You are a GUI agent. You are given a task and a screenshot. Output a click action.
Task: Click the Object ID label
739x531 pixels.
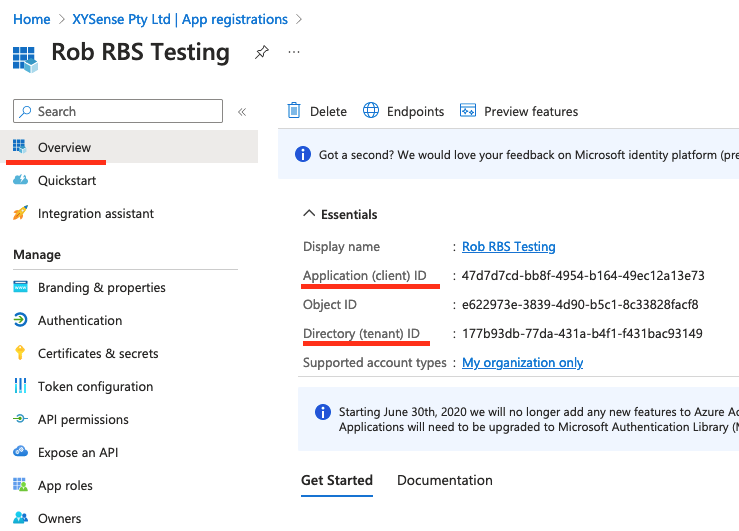pos(330,305)
